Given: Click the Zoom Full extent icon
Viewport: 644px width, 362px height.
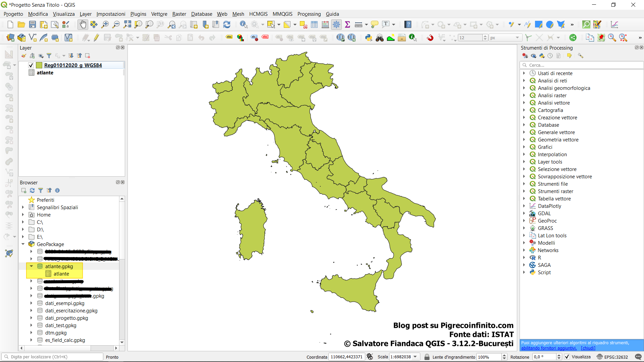Looking at the screenshot, I should coord(127,24).
